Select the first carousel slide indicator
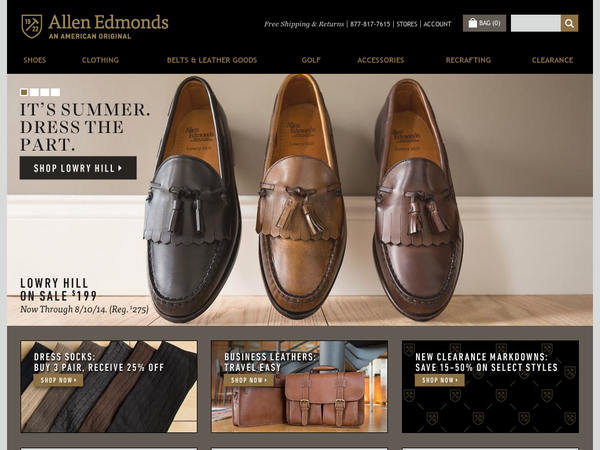The image size is (600, 450). [x=24, y=92]
